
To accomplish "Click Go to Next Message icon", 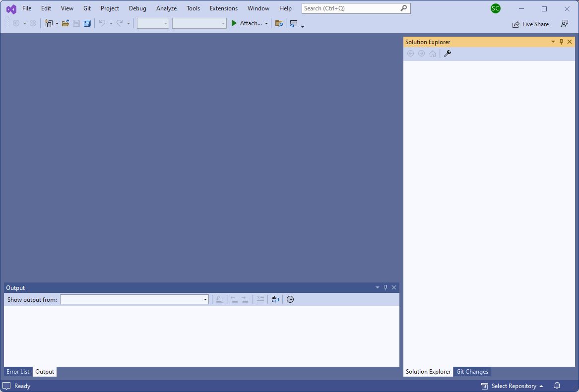I will coord(245,299).
